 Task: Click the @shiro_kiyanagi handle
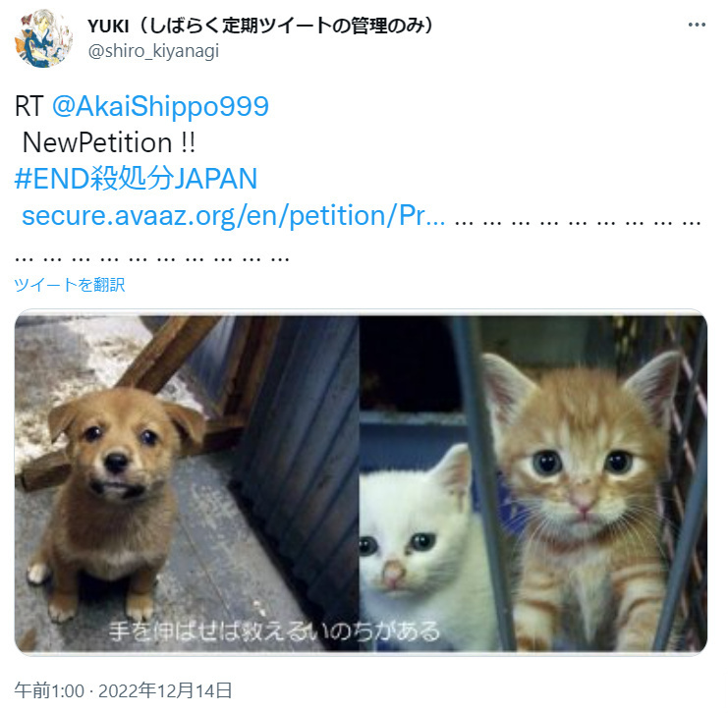(153, 51)
